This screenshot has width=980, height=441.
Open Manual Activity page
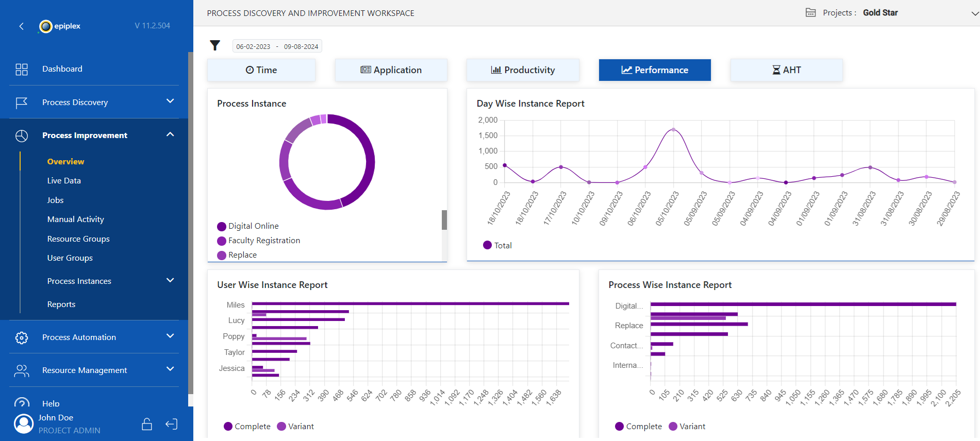75,219
